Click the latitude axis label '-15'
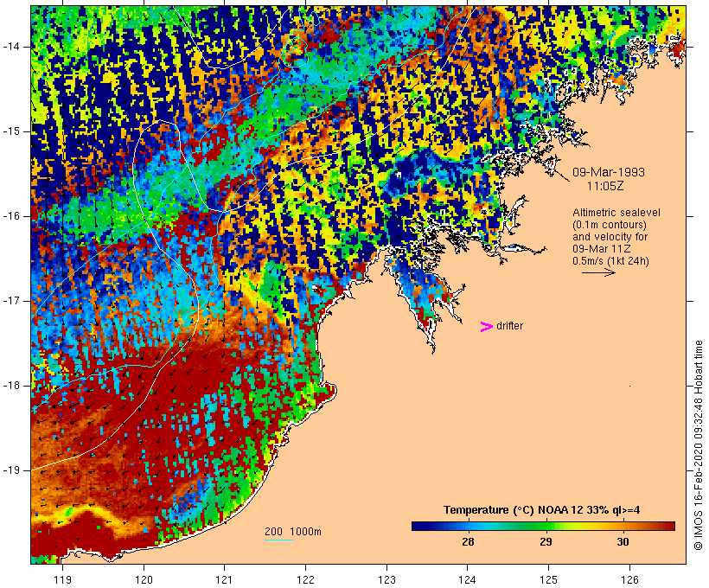This screenshot has height=588, width=709. (11, 131)
